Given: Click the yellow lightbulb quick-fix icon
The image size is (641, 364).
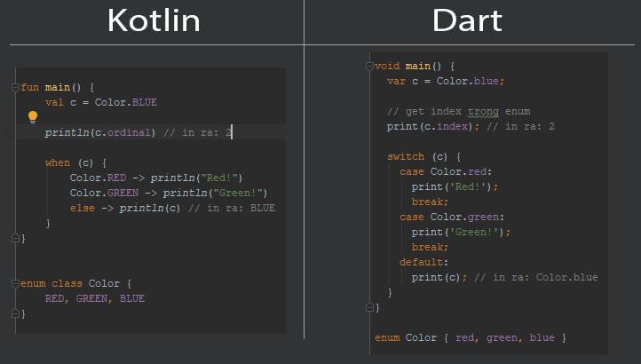Looking at the screenshot, I should click(x=33, y=117).
